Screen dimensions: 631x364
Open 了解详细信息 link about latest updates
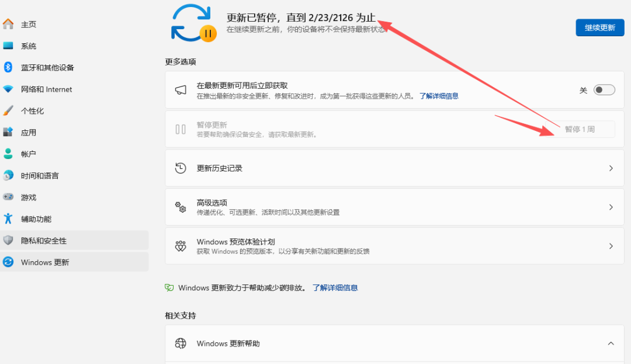pyautogui.click(x=439, y=96)
